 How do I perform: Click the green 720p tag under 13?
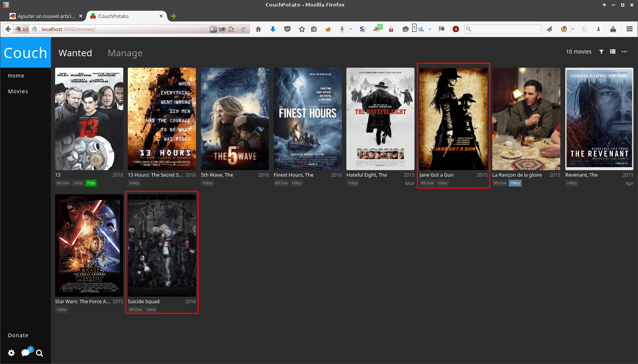[x=91, y=183]
